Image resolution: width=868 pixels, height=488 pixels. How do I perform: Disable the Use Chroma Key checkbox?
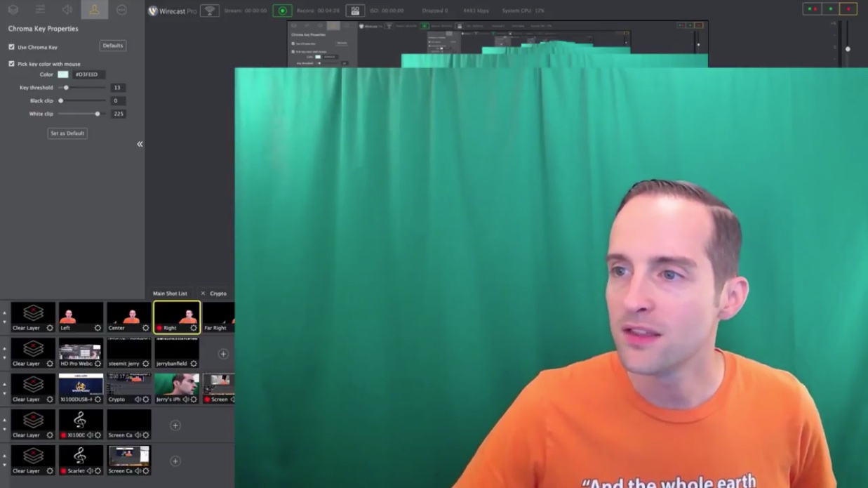coord(11,47)
